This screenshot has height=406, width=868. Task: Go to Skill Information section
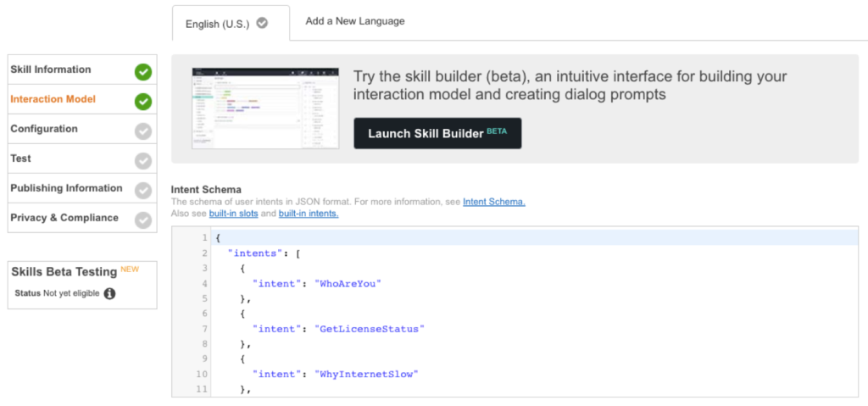(51, 70)
